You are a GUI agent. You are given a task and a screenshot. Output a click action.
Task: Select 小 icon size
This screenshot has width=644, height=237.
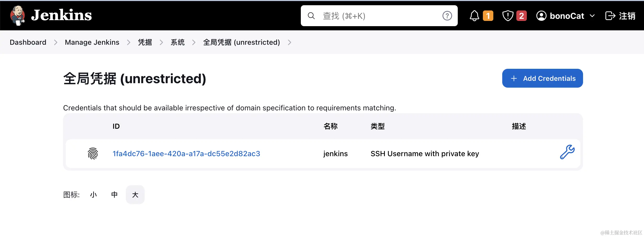[93, 194]
